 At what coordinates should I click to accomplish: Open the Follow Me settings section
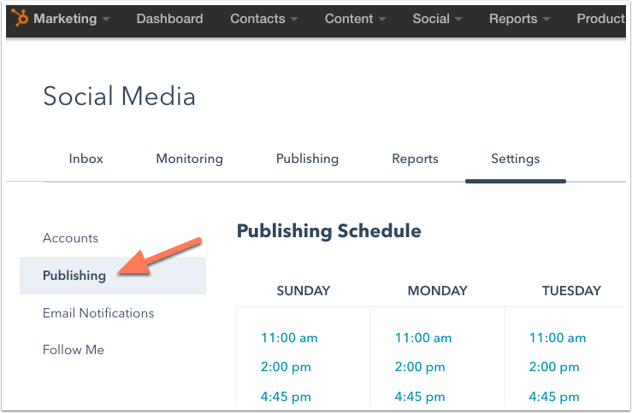click(73, 350)
